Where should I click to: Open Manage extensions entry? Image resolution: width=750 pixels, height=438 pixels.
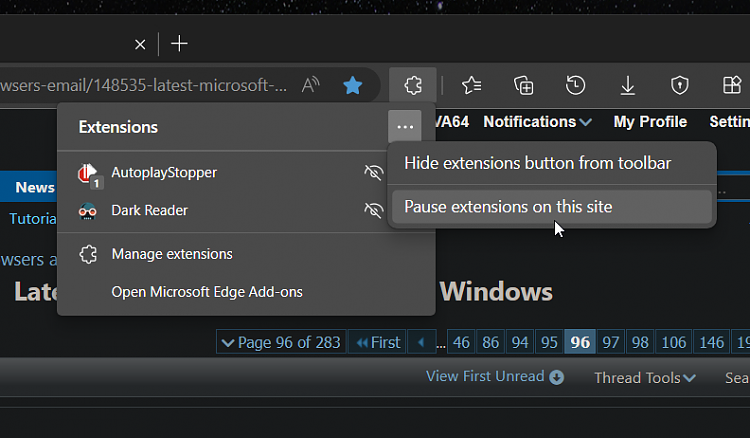click(x=246, y=254)
